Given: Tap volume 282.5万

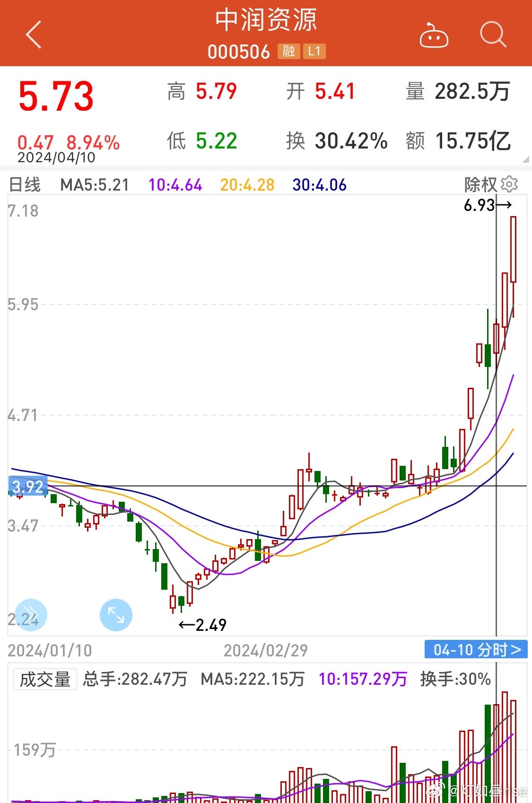Looking at the screenshot, I should (472, 91).
